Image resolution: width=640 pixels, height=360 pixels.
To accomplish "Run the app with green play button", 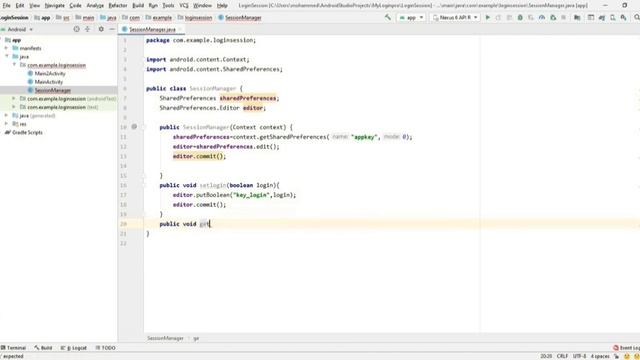I will coord(487,18).
